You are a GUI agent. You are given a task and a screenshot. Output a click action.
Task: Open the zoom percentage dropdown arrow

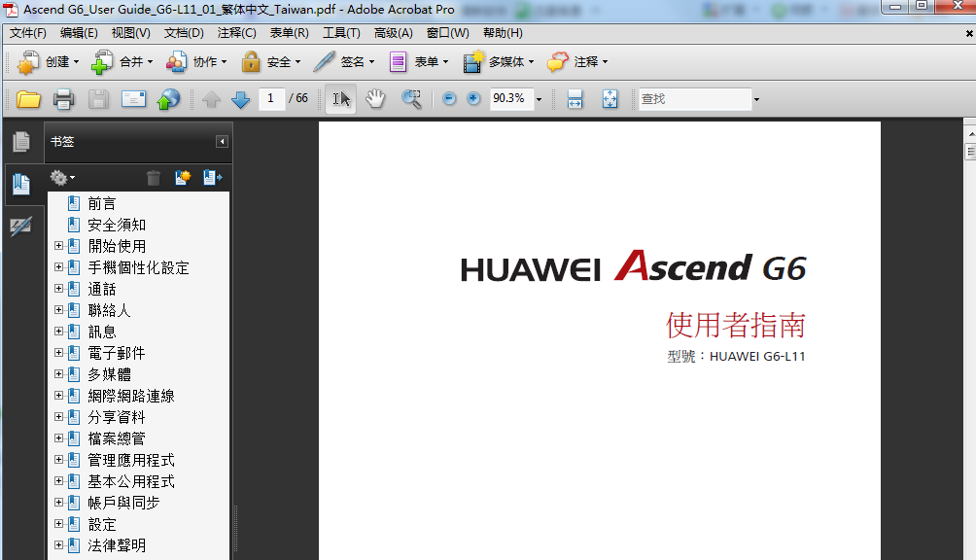540,99
